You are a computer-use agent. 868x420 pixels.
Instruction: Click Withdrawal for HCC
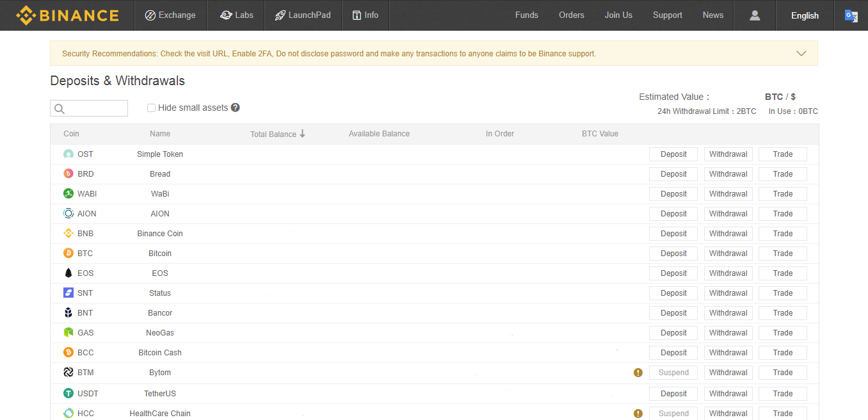[x=728, y=414]
